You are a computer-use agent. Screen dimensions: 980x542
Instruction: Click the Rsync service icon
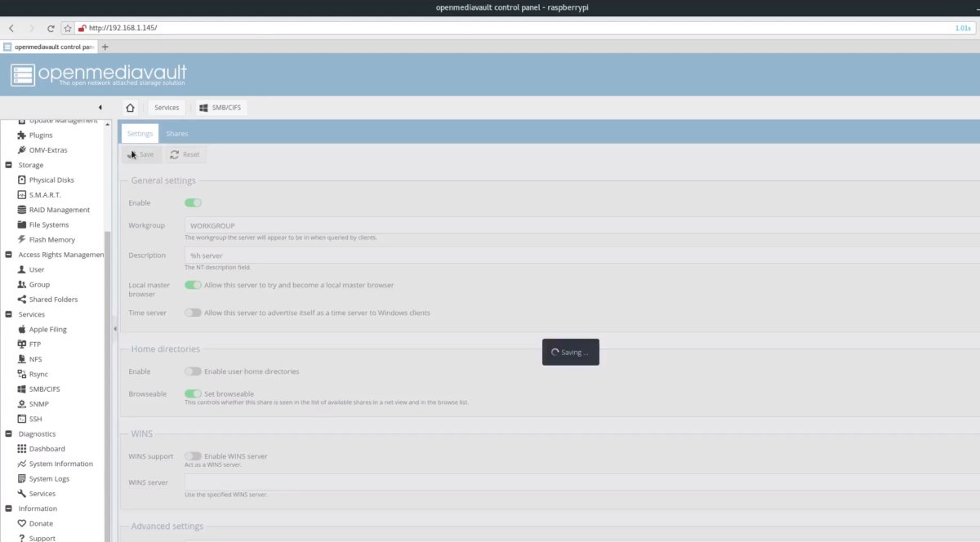(x=22, y=374)
